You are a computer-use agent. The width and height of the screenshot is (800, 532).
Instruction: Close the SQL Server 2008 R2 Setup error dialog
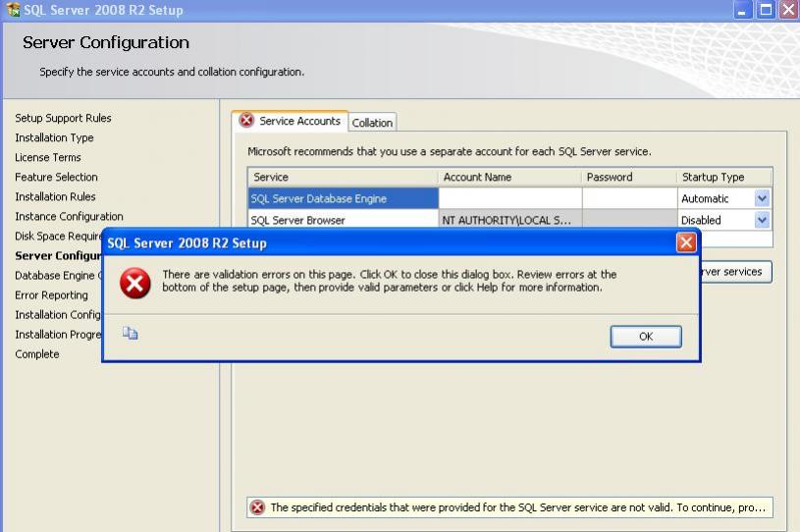pyautogui.click(x=686, y=242)
